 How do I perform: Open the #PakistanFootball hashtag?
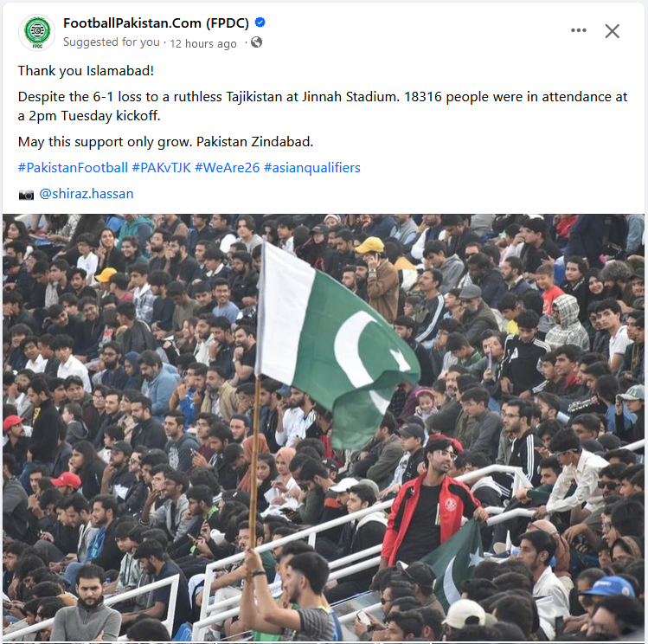pyautogui.click(x=73, y=168)
